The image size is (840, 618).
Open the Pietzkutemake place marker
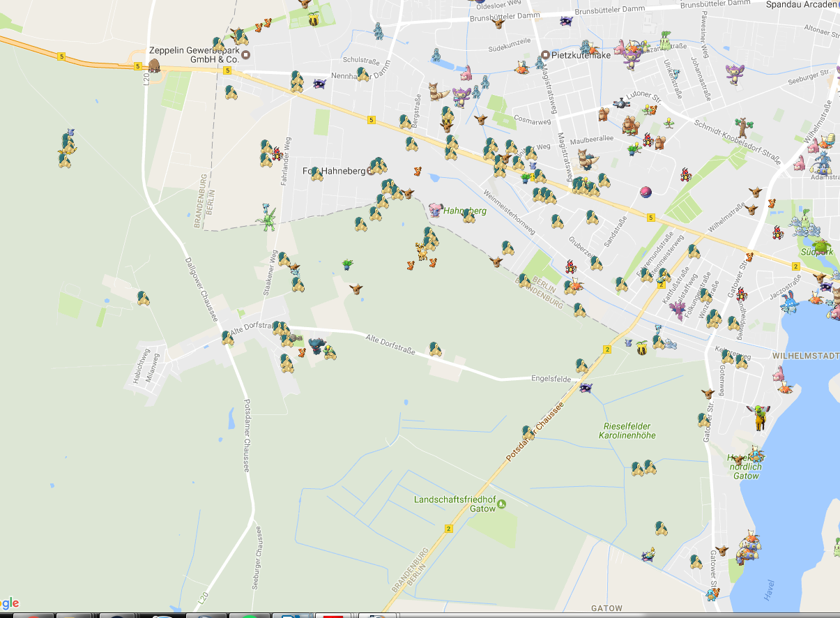(x=545, y=55)
